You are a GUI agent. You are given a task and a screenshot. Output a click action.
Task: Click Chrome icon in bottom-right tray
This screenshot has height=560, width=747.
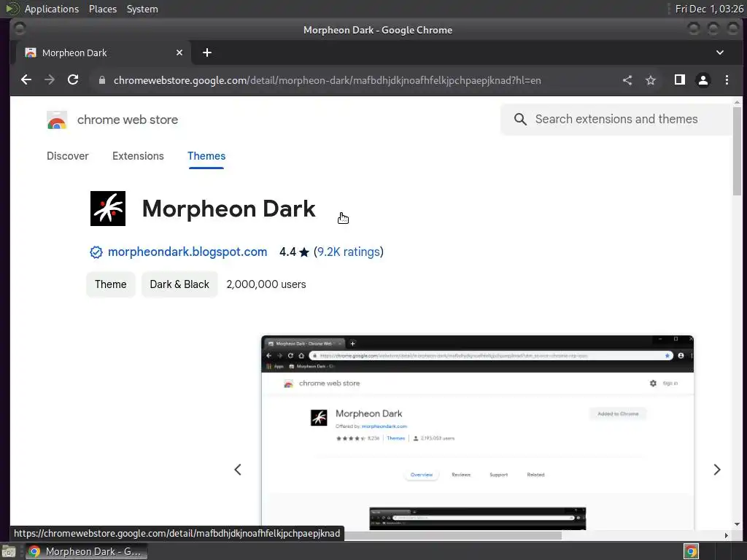point(691,551)
